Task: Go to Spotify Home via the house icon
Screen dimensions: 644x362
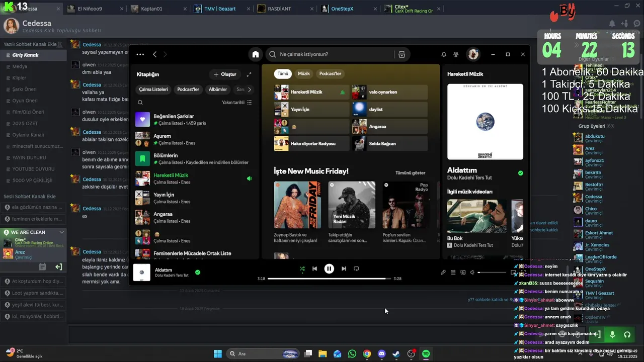Action: [256, 54]
